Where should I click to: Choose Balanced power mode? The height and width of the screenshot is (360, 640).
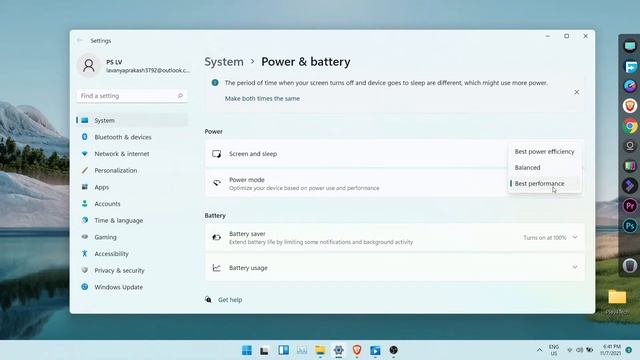544,168
